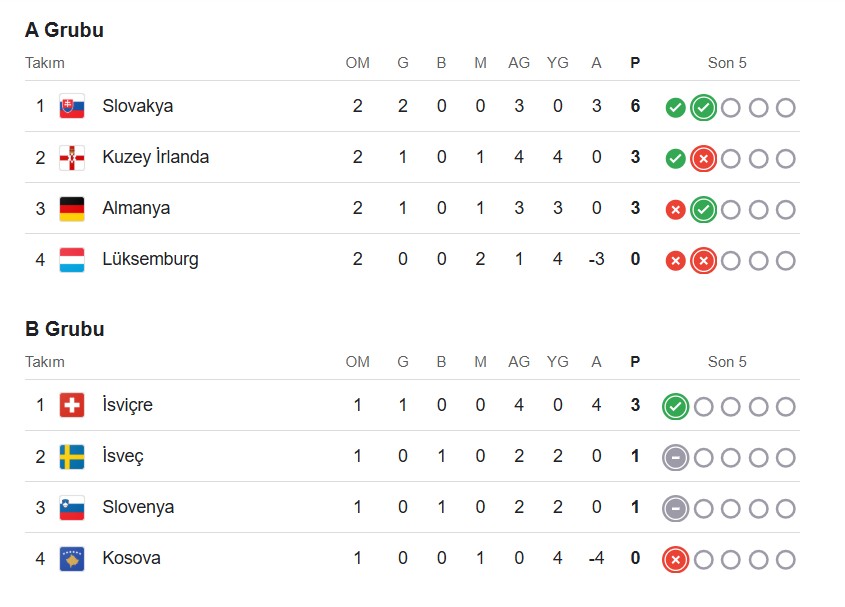Image resolution: width=845 pixels, height=607 pixels.
Task: Open the Slovakya team link
Action: (x=137, y=106)
